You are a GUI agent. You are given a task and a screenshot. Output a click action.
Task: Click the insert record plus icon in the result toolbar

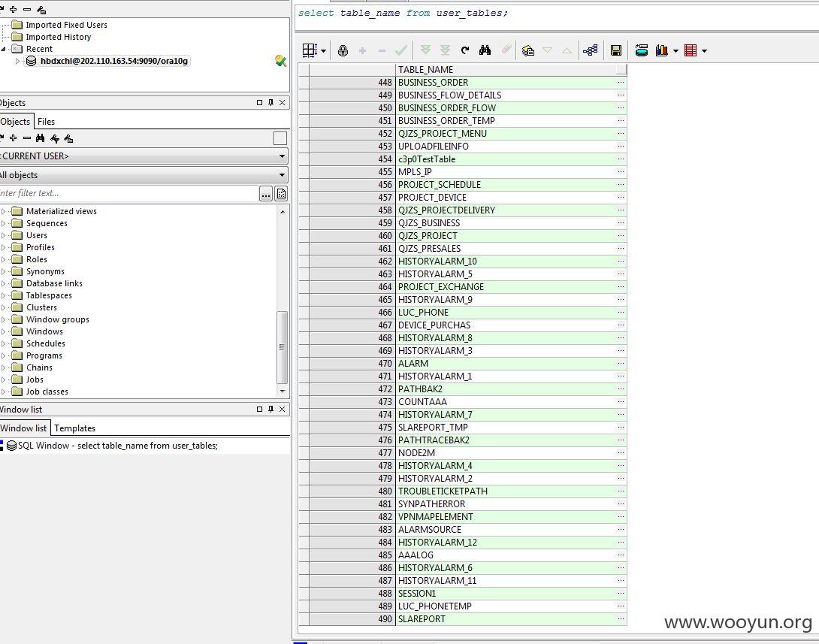[x=362, y=50]
